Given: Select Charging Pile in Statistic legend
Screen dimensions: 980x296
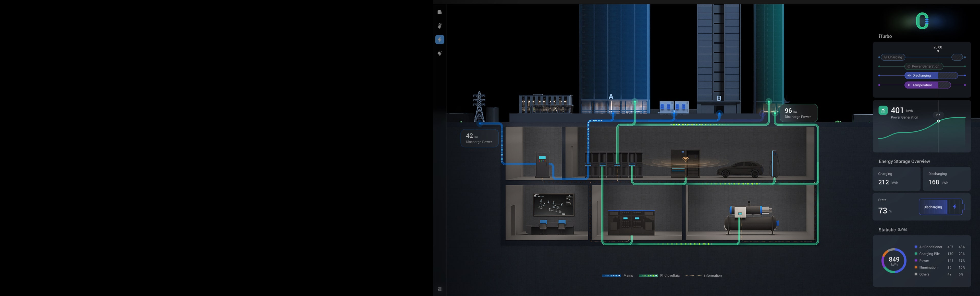Looking at the screenshot, I should click(929, 254).
